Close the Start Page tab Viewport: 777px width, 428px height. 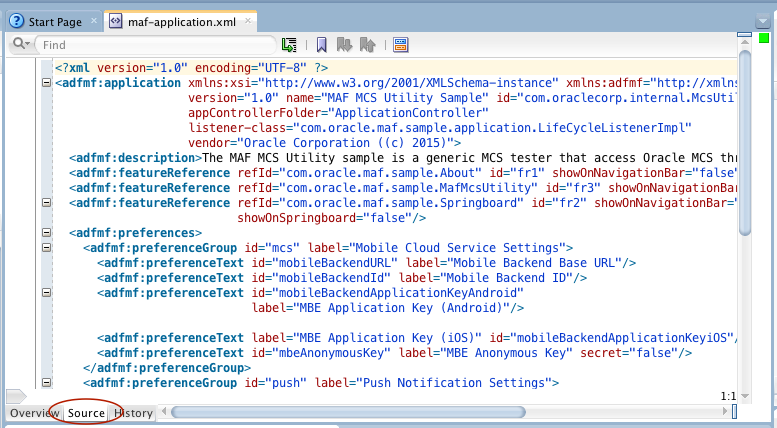(94, 21)
